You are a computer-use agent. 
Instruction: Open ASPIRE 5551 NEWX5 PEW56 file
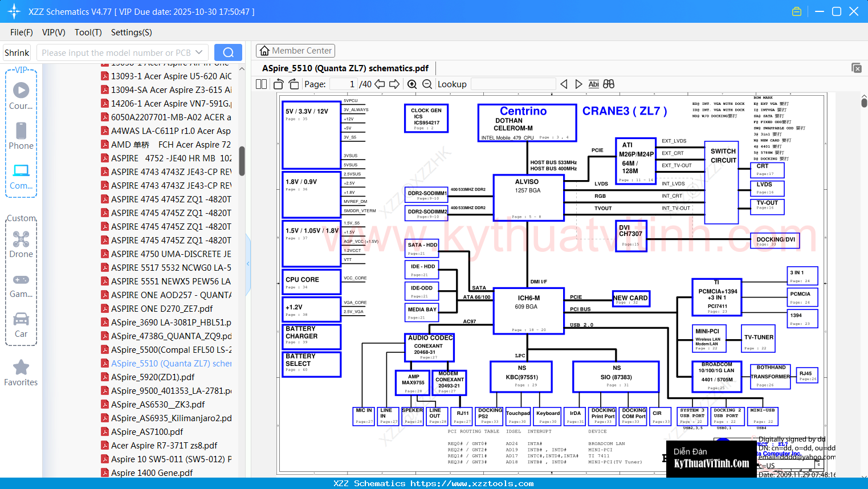click(166, 281)
